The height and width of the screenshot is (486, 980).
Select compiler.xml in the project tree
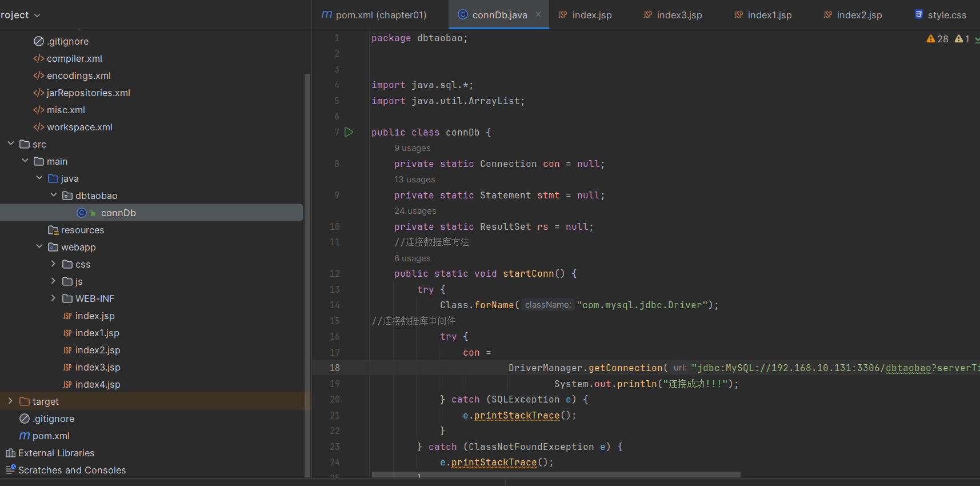point(74,58)
